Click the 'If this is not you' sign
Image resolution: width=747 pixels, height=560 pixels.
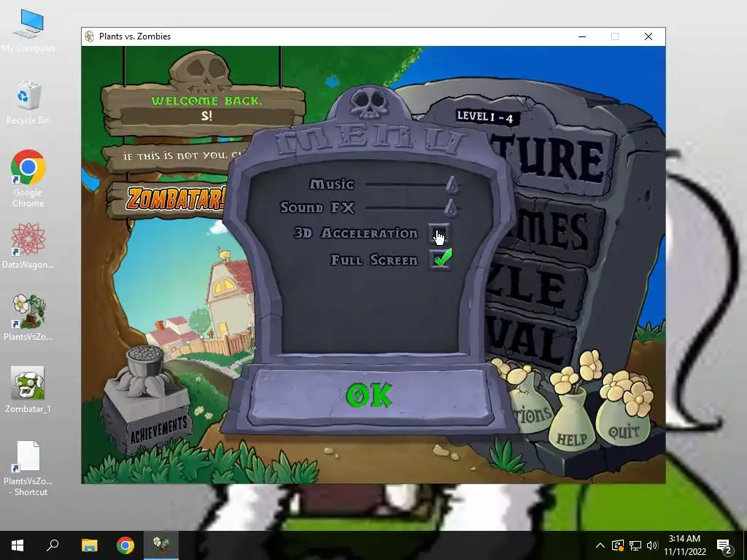[177, 155]
